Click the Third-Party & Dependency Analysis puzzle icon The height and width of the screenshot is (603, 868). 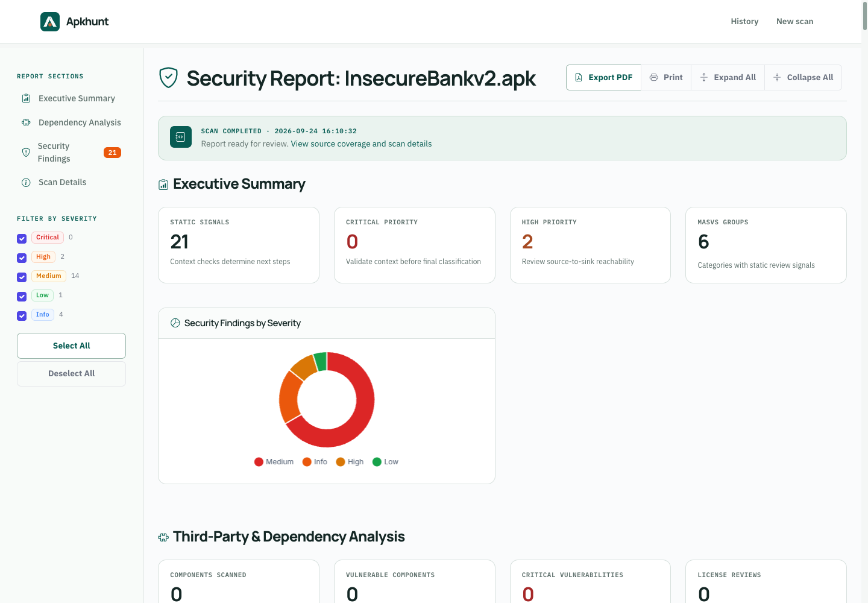(163, 537)
